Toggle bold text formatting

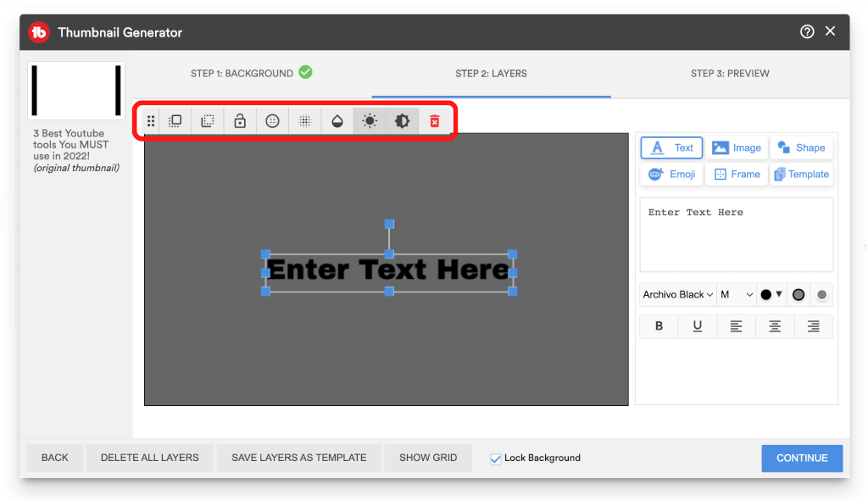[x=659, y=326]
